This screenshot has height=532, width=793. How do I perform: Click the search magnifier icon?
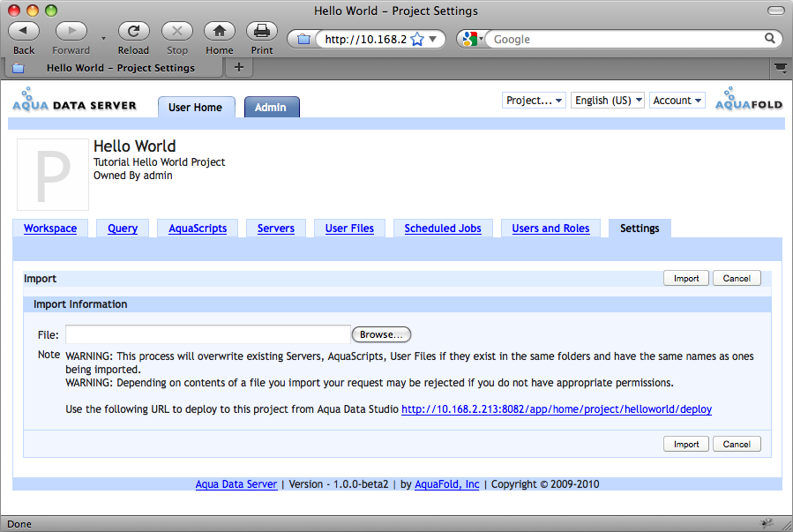click(770, 39)
